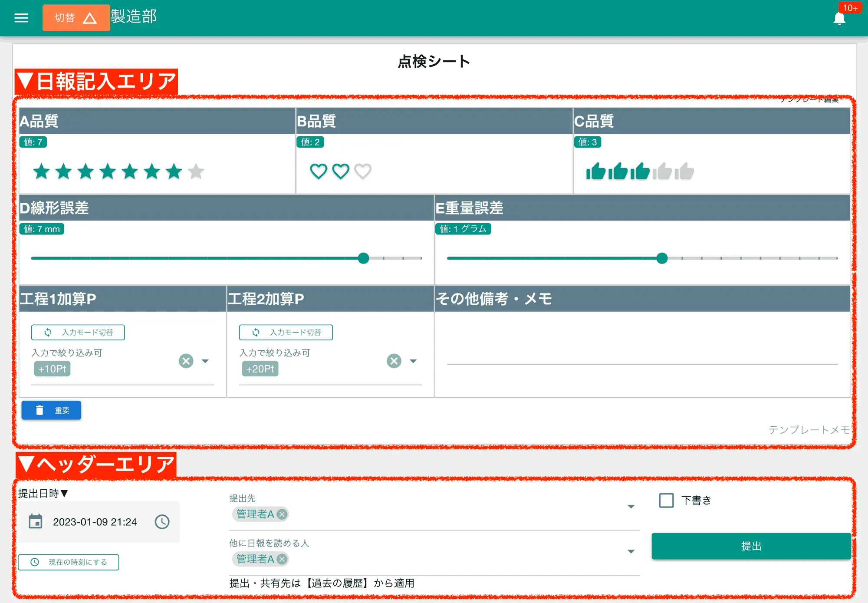The width and height of the screenshot is (868, 603).
Task: Select the eighth star in A品質 rating
Action: [x=195, y=171]
